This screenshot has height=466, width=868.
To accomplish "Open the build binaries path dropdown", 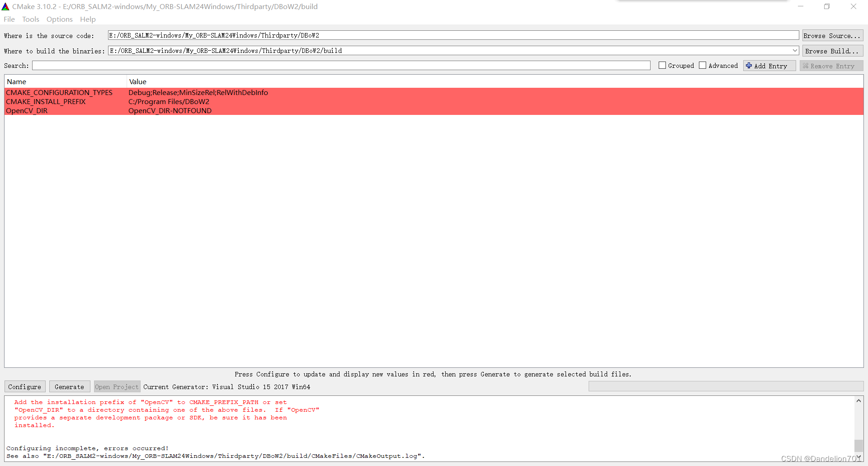I will click(795, 50).
